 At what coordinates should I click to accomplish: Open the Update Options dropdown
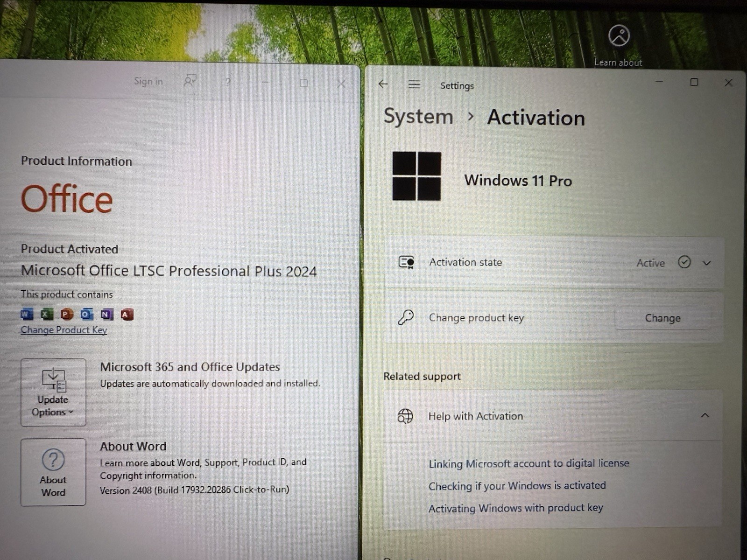coord(53,392)
